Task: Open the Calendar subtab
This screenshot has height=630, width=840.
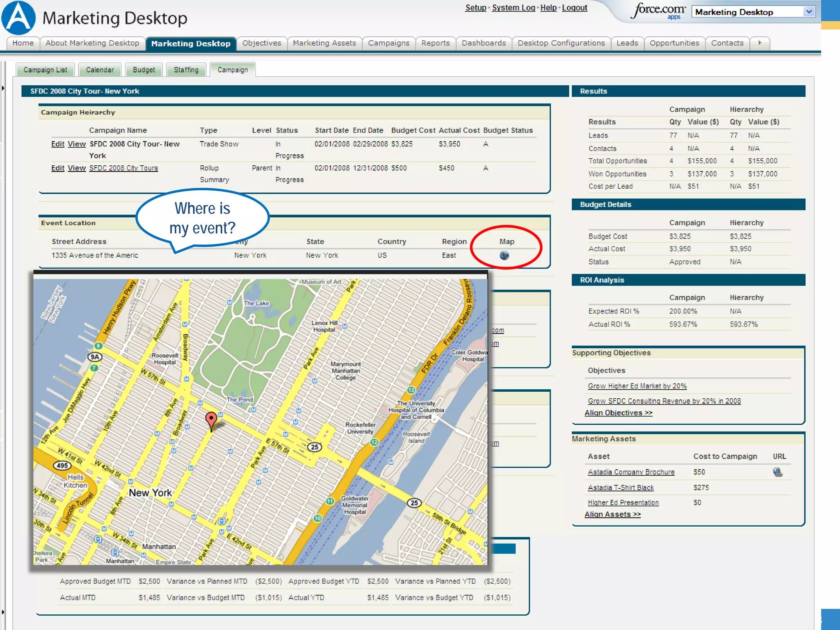Action: [x=100, y=70]
